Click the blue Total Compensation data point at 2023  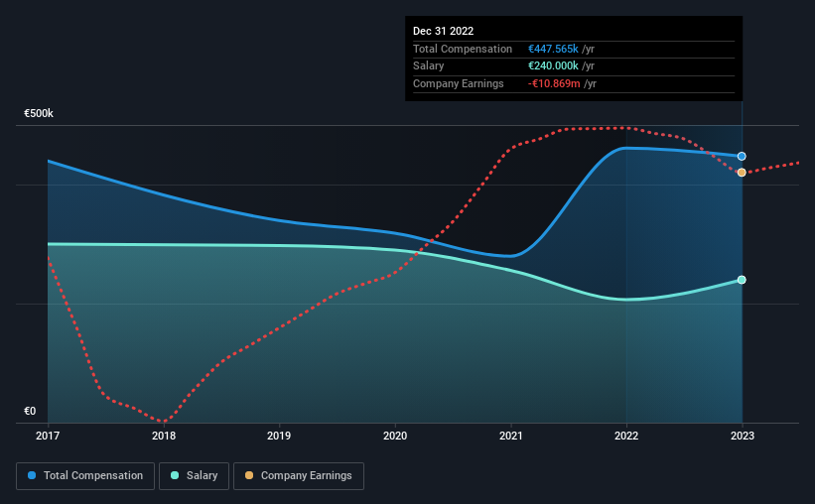pyautogui.click(x=742, y=157)
